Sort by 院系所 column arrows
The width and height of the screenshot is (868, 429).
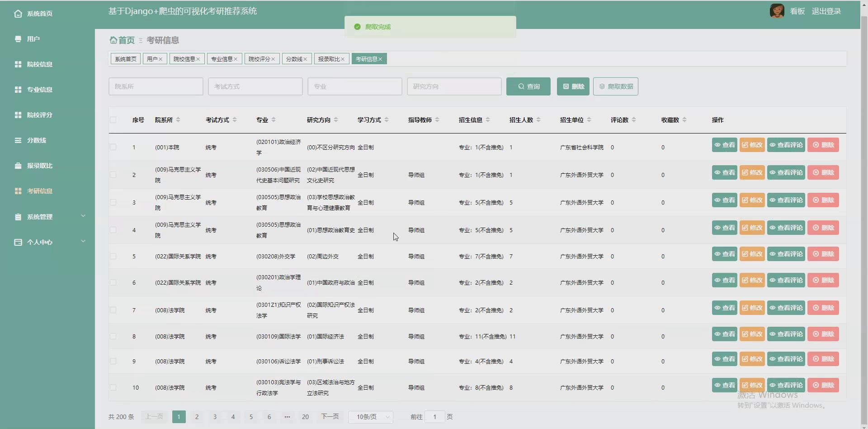tap(178, 120)
